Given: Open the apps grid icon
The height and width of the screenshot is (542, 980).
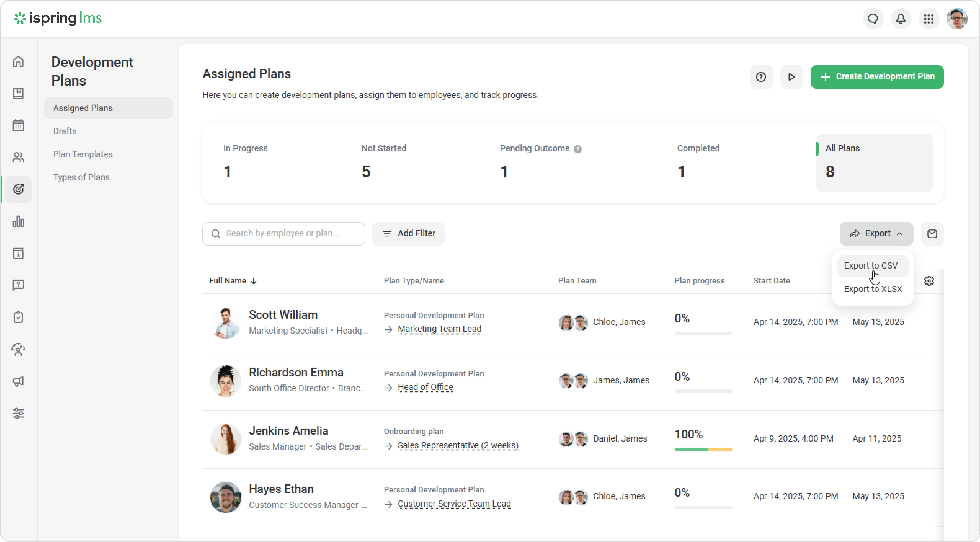Looking at the screenshot, I should tap(929, 19).
